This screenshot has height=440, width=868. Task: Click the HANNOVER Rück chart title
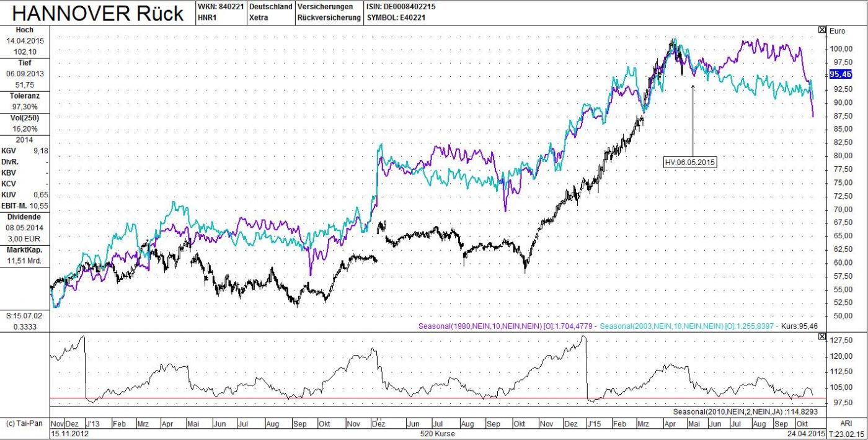pyautogui.click(x=98, y=13)
